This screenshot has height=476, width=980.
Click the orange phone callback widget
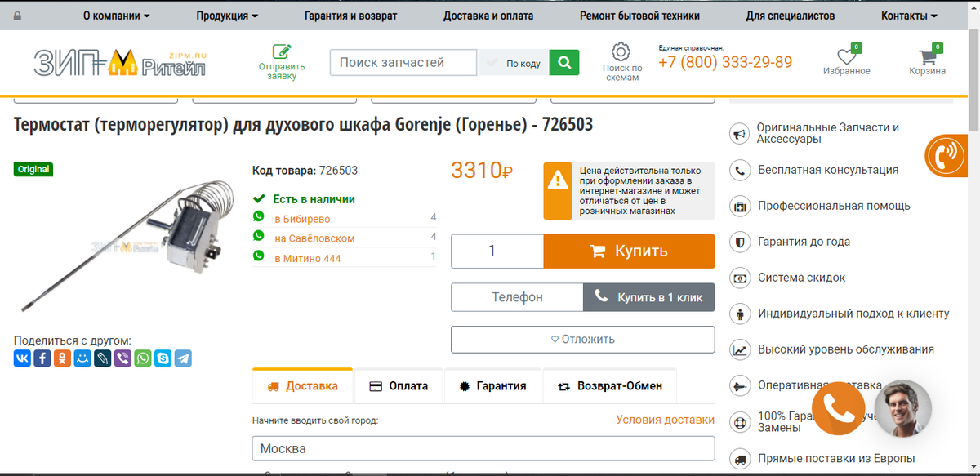pos(839,407)
